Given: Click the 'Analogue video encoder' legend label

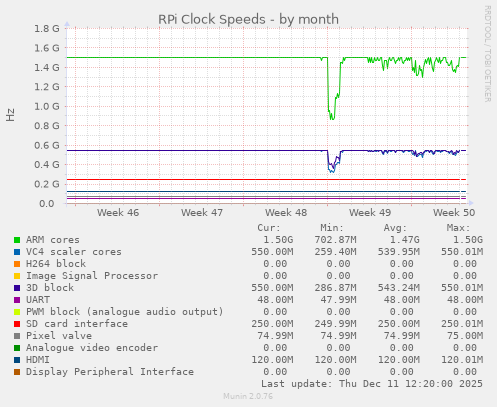Looking at the screenshot, I should [x=92, y=348].
